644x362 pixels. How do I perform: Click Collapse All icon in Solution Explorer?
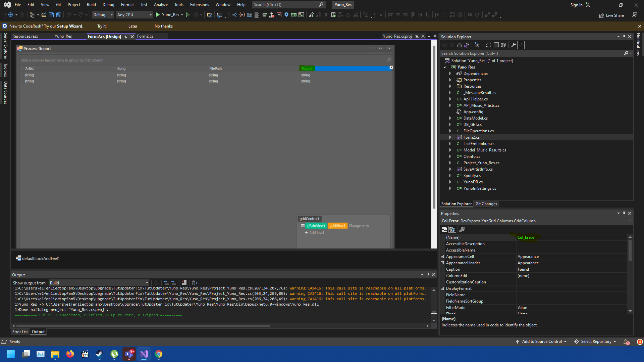click(x=496, y=45)
